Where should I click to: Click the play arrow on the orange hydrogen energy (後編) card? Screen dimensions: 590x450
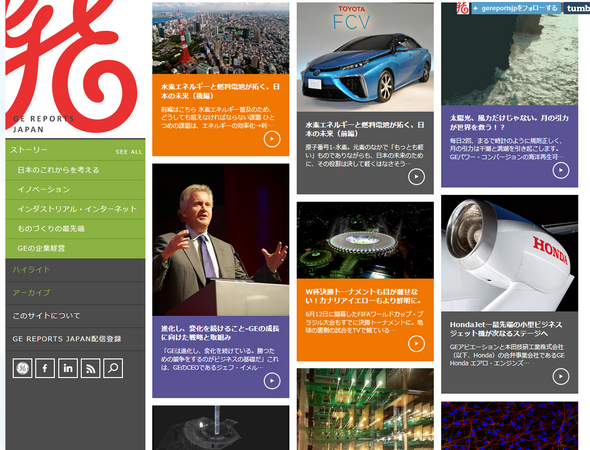[272, 139]
